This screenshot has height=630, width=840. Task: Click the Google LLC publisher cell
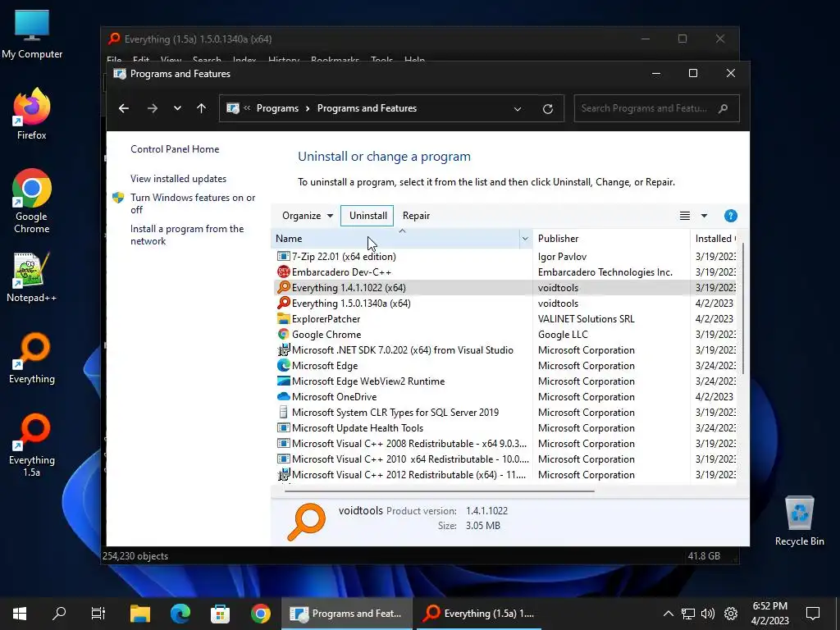point(563,335)
